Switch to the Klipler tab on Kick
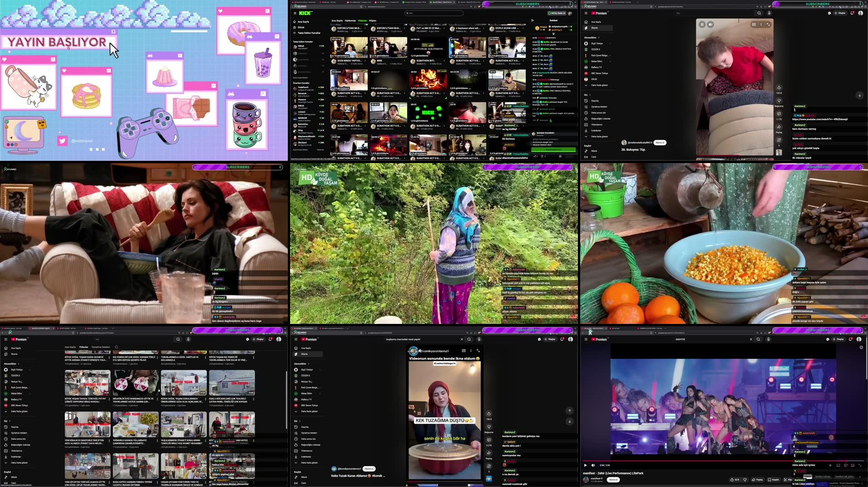This screenshot has width=868, height=487. coord(373,20)
